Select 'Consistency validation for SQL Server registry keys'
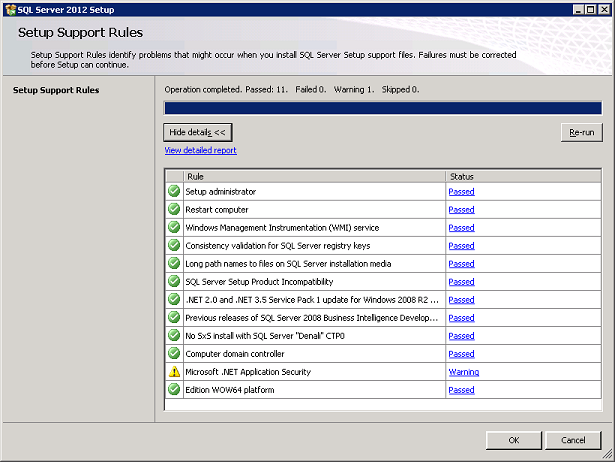The height and width of the screenshot is (462, 615). click(278, 246)
